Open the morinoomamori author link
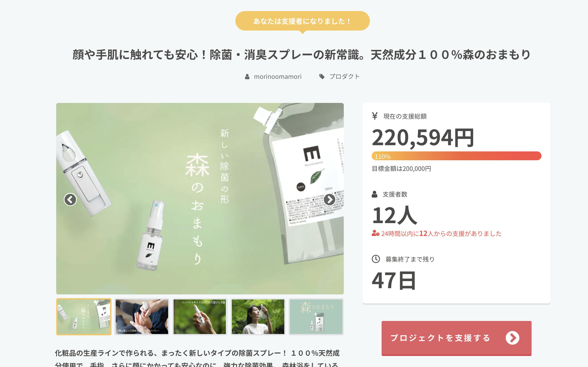Viewport: 588px width, 367px height. tap(278, 77)
